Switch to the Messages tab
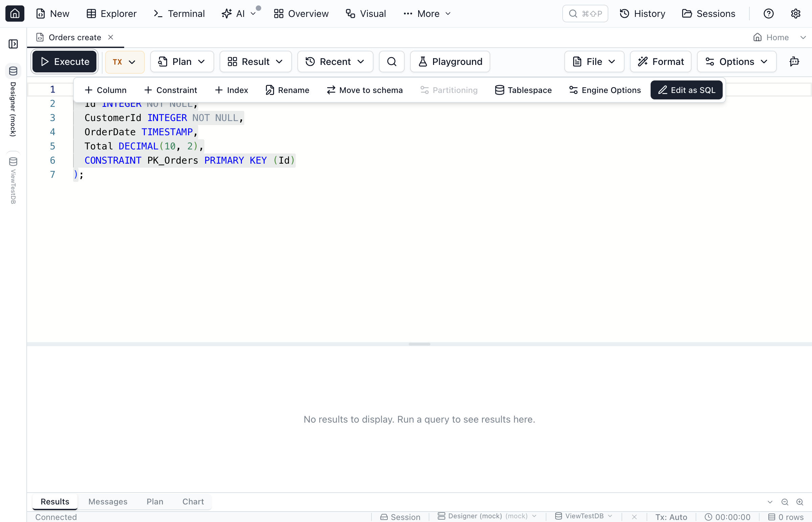The height and width of the screenshot is (522, 812). tap(108, 502)
